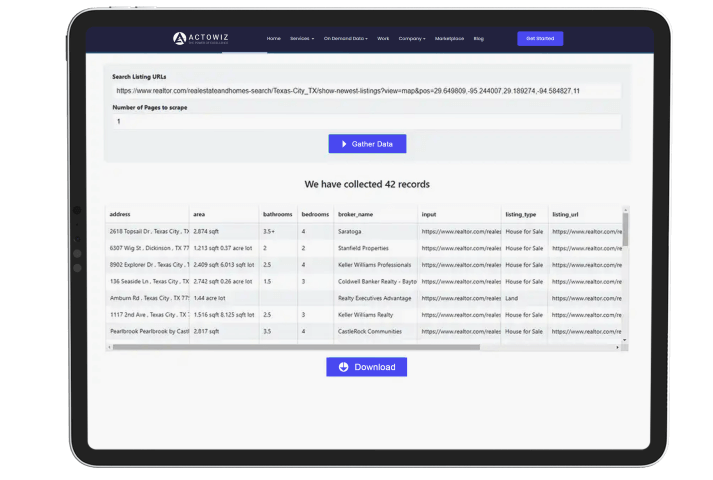Click the scroll down arrow of table
Screen dimensions: 713x480
pos(625,340)
